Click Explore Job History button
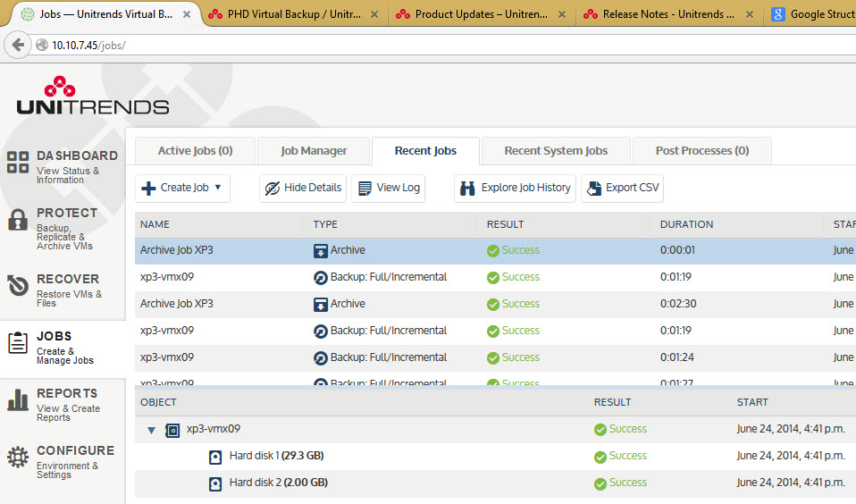The image size is (856, 504). 515,188
